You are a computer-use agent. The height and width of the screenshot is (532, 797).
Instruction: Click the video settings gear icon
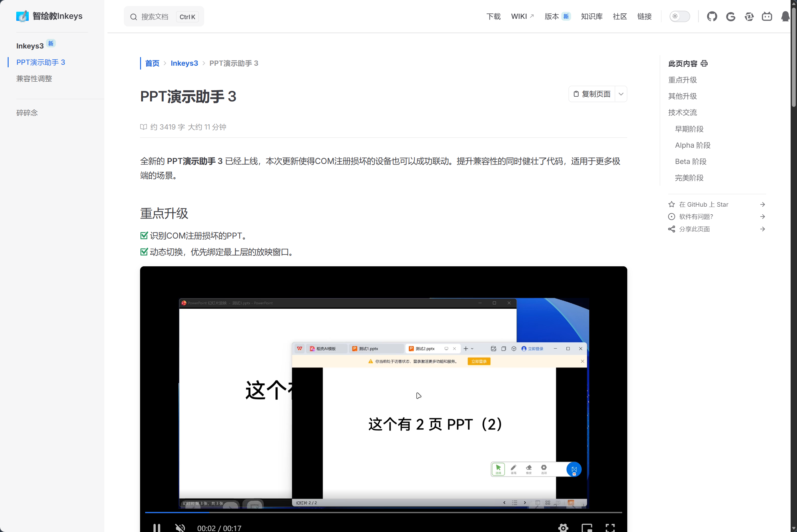click(x=563, y=528)
